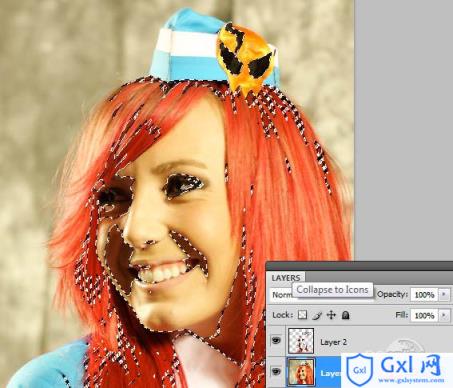Expand the Opacity slider arrow

click(444, 295)
